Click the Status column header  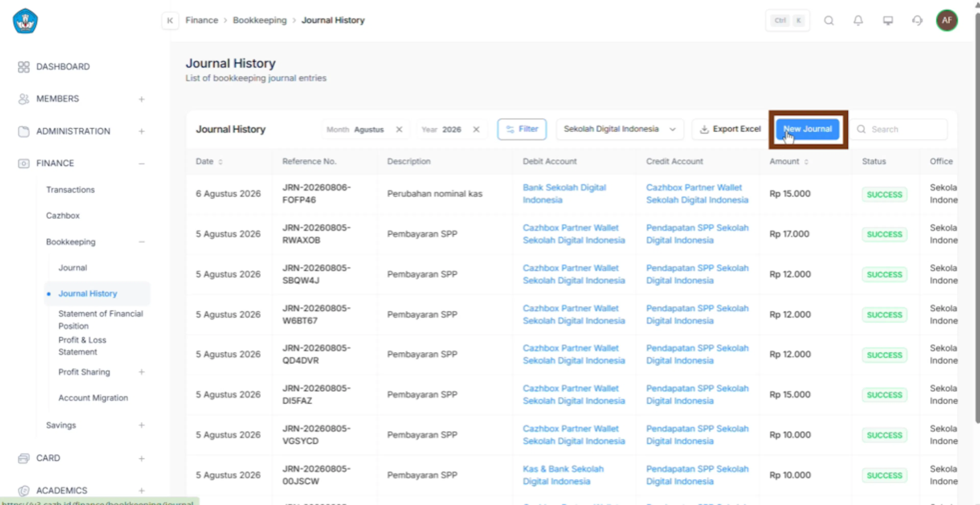pos(874,161)
